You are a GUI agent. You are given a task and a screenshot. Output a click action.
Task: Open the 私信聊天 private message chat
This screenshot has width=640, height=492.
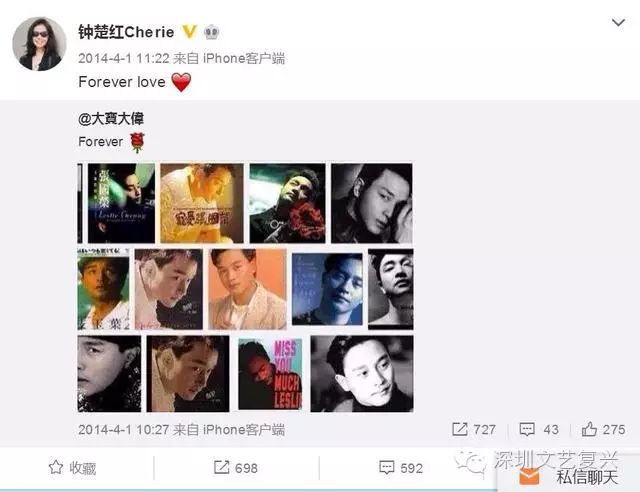pos(587,477)
